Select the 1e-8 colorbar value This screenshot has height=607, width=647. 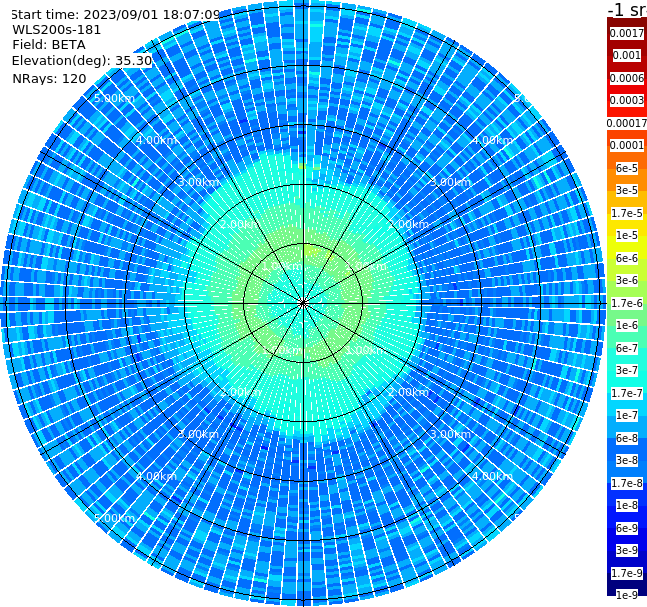(627, 505)
